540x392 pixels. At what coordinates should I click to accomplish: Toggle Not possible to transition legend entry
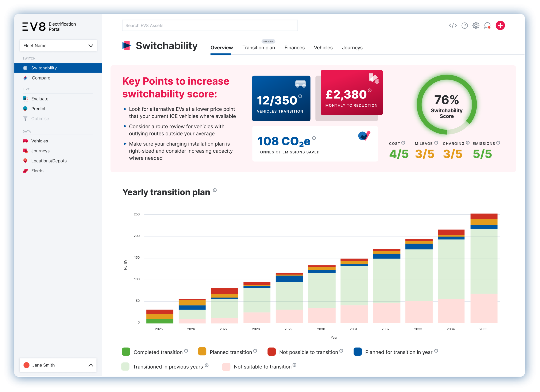[x=308, y=352]
